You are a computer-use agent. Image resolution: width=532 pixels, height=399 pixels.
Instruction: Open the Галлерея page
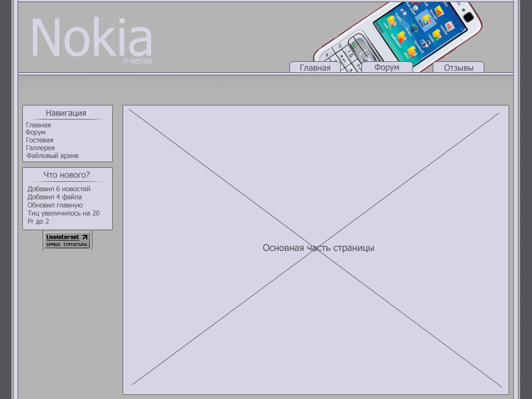[39, 148]
